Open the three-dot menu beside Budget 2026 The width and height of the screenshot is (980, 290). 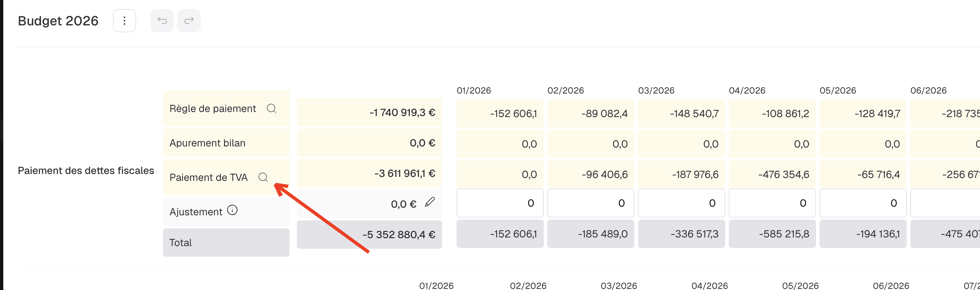tap(124, 21)
